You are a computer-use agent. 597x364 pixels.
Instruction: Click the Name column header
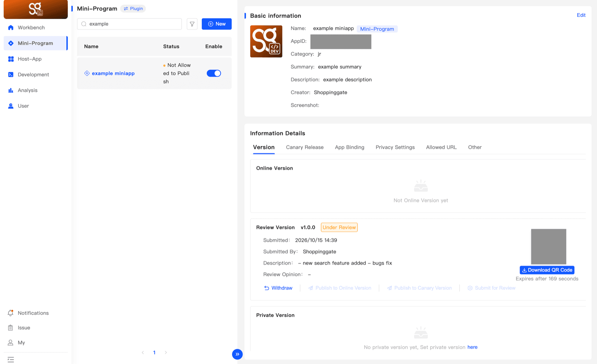click(x=91, y=47)
